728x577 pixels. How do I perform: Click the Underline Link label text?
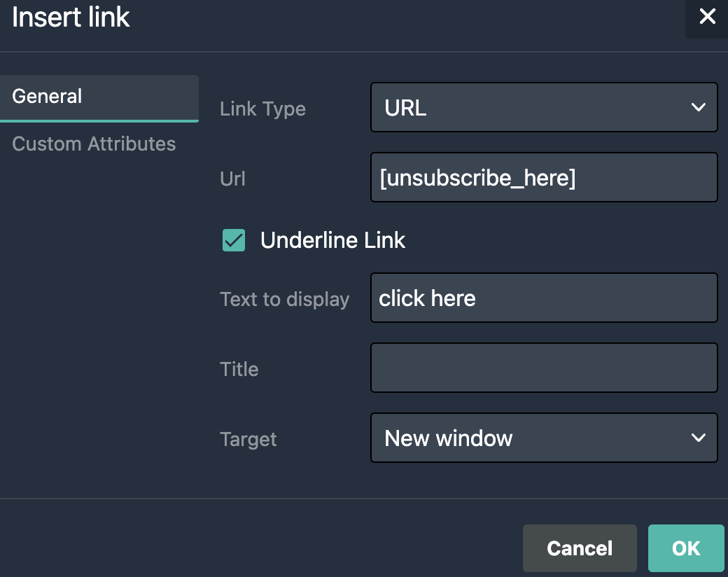332,241
